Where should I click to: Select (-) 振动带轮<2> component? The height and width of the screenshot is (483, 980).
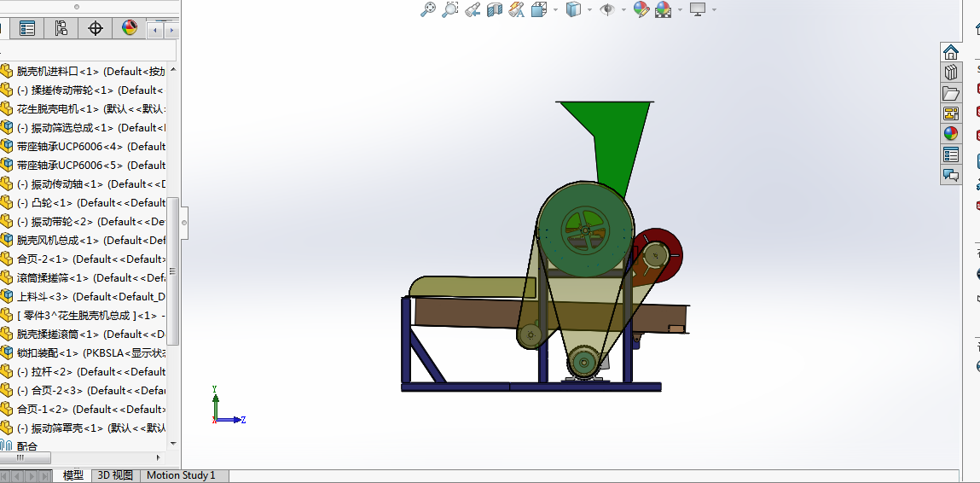pyautogui.click(x=83, y=222)
